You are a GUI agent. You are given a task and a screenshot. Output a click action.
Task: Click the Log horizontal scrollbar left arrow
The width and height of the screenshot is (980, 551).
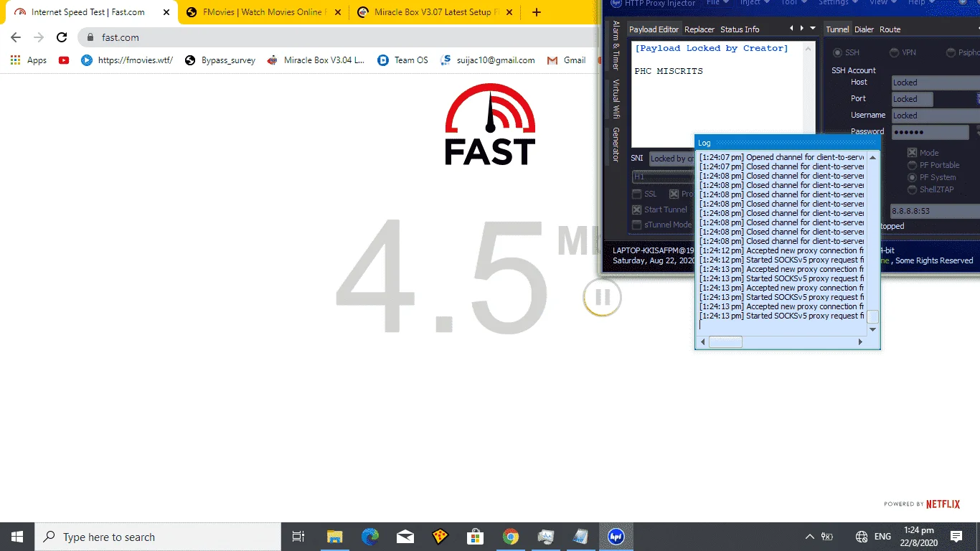coord(704,342)
